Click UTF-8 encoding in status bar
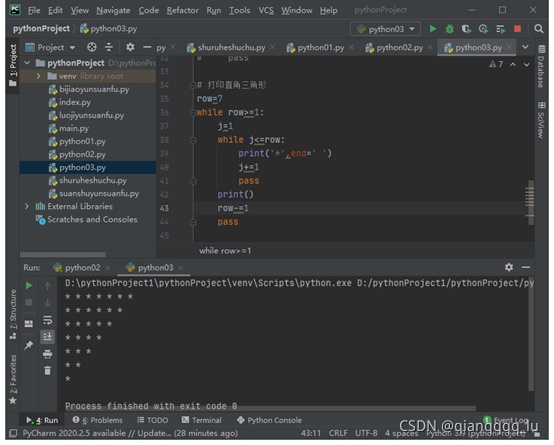 366,433
